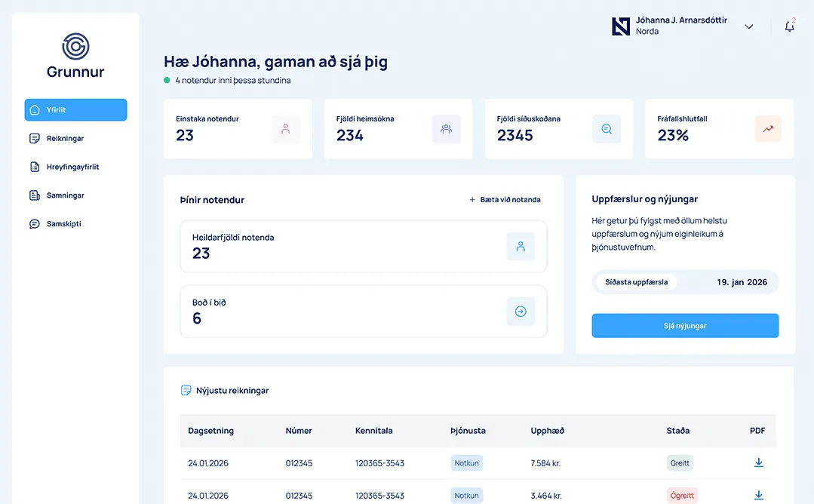Viewport: 814px width, 504px height.
Task: Click the Reikningar sidebar icon
Action: 35,138
